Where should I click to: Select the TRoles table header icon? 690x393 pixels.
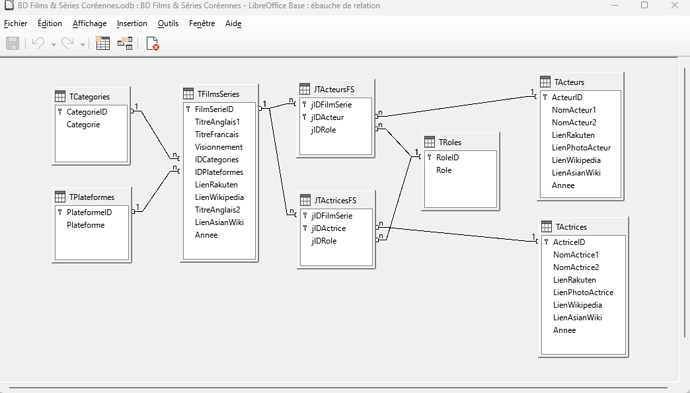click(x=429, y=142)
